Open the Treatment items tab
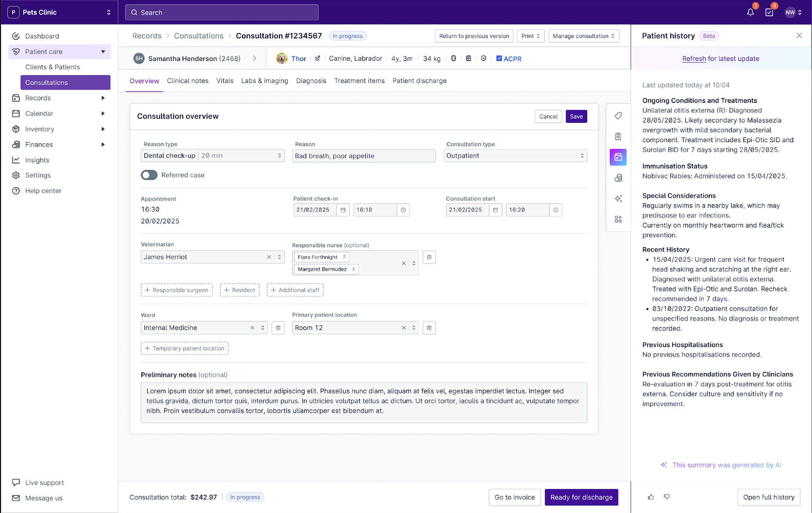812x513 pixels. 359,81
